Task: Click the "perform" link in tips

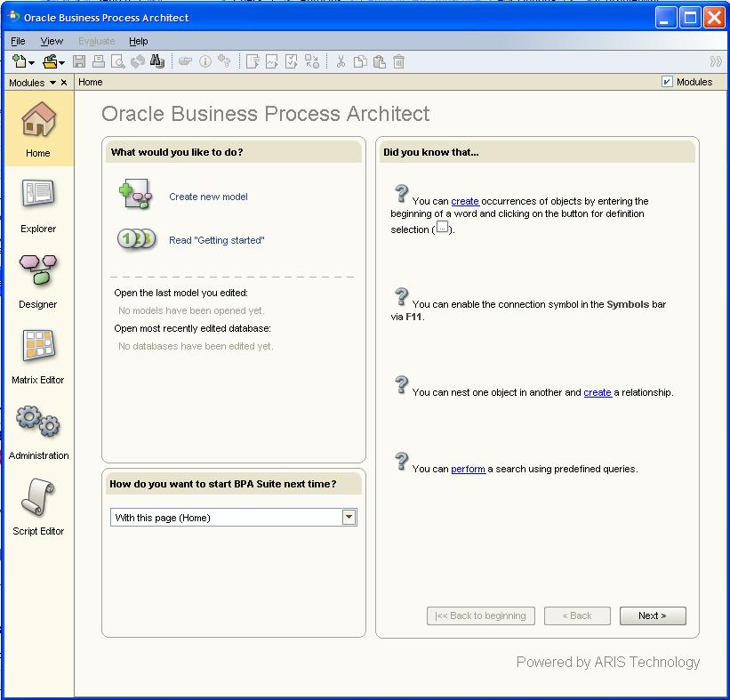Action: pyautogui.click(x=468, y=469)
